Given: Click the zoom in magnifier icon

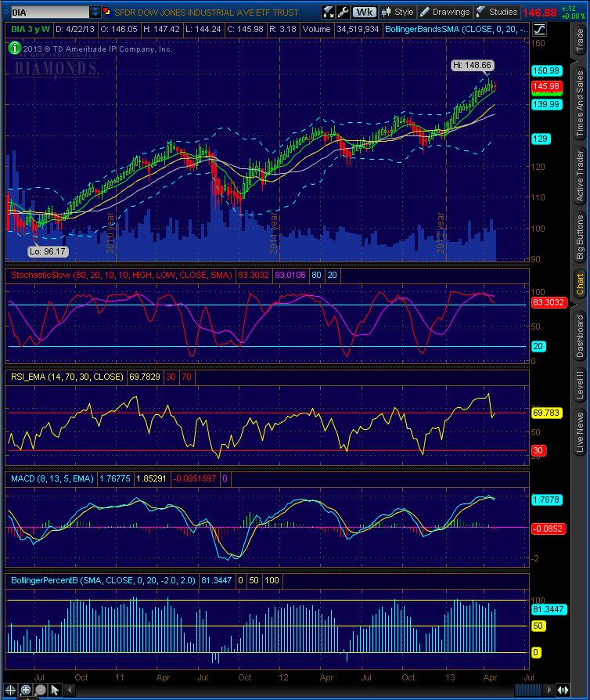Looking at the screenshot, I should point(26,690).
